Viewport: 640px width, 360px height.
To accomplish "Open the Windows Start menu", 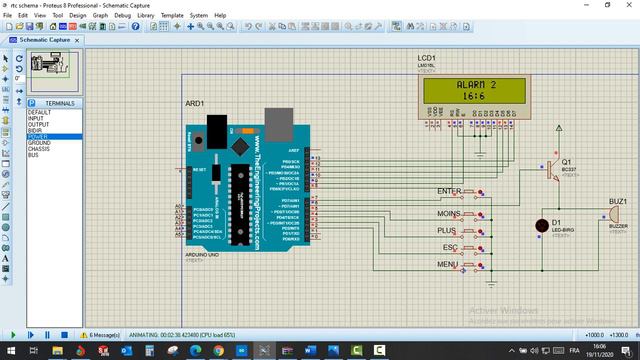I will pyautogui.click(x=11, y=350).
